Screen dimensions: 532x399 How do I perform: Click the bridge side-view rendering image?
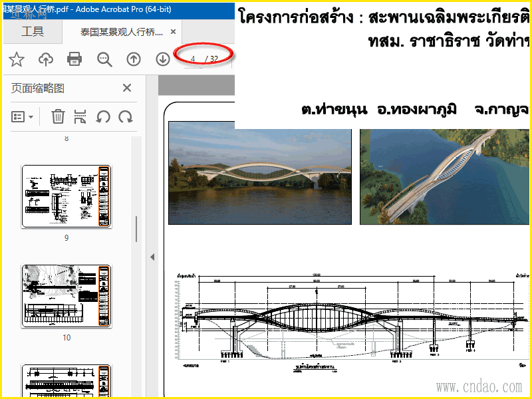tap(260, 173)
